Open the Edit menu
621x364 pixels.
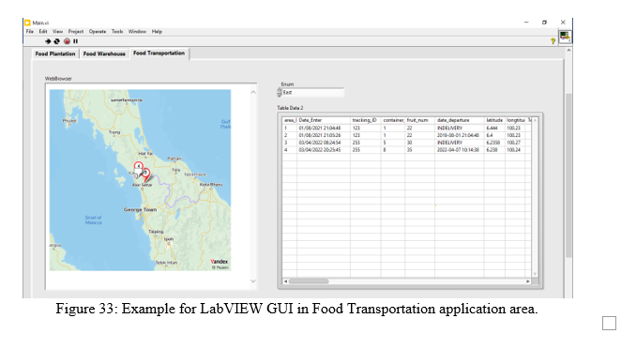coord(43,31)
